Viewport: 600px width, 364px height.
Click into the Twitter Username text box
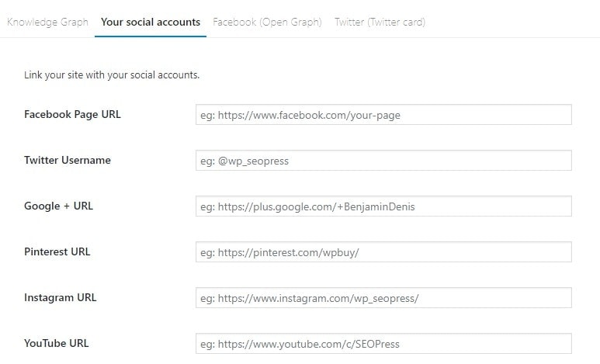383,161
